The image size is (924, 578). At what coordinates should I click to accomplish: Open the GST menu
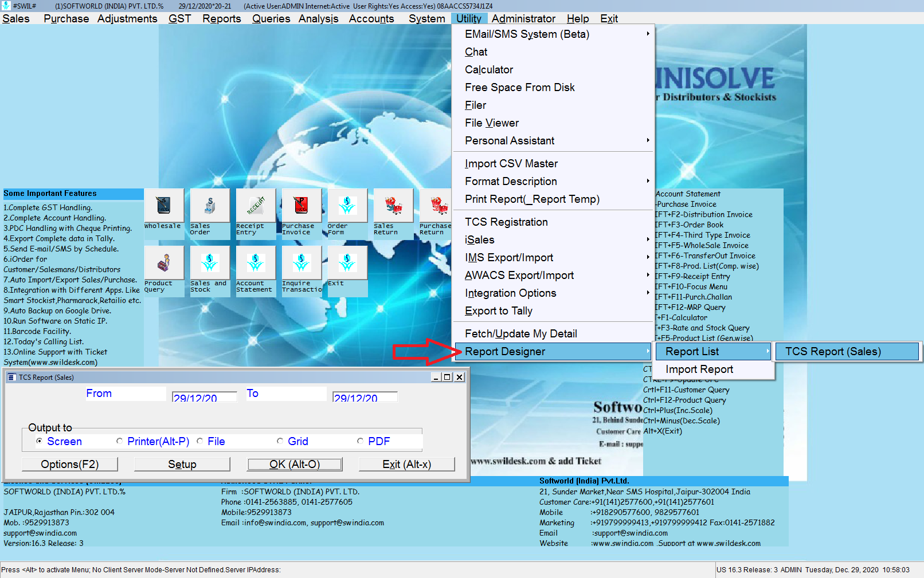click(179, 18)
